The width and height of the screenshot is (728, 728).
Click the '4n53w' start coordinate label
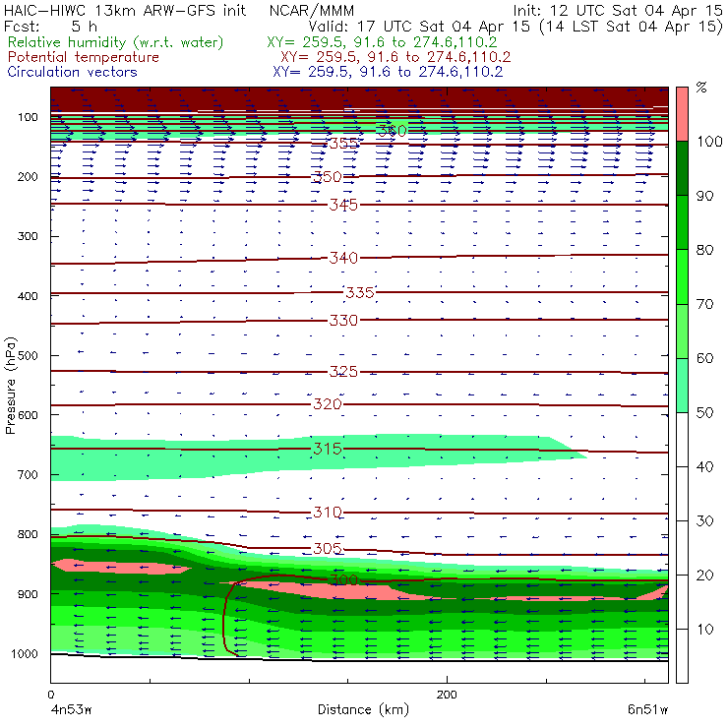pyautogui.click(x=71, y=710)
